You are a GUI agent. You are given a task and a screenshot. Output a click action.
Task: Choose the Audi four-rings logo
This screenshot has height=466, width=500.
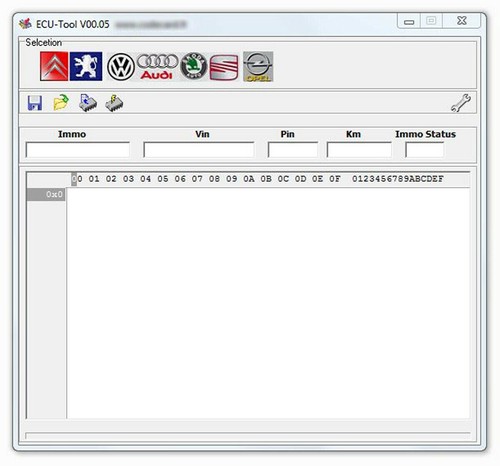coord(157,66)
